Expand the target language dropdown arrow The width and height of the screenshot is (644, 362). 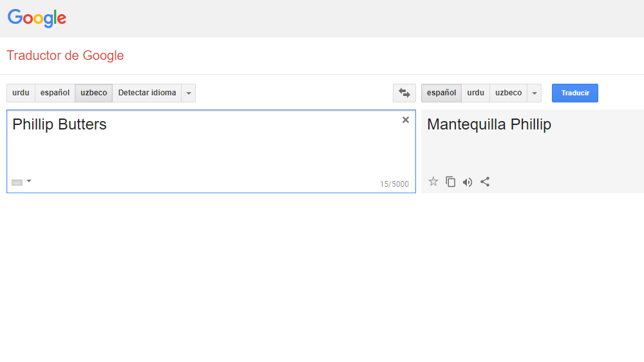click(x=535, y=93)
